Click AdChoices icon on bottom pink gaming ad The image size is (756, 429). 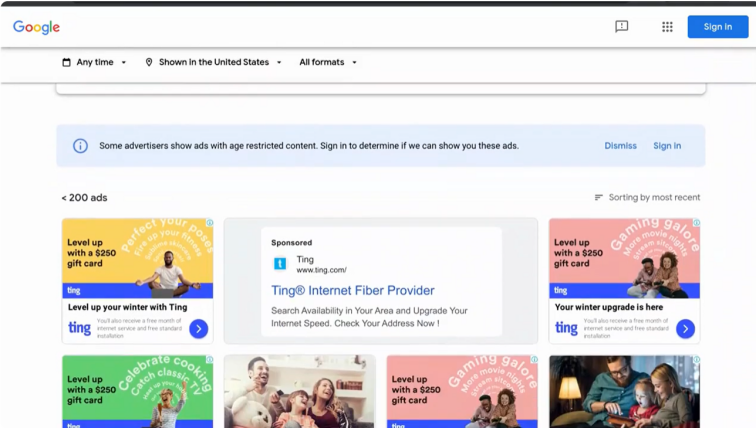(x=534, y=360)
